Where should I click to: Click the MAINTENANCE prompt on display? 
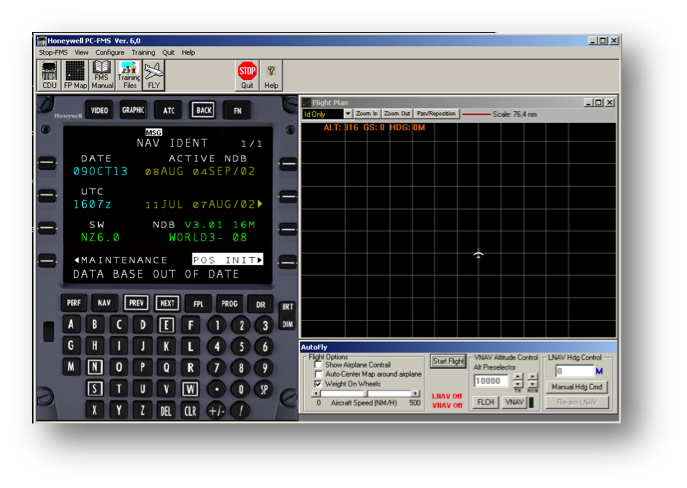(x=121, y=260)
